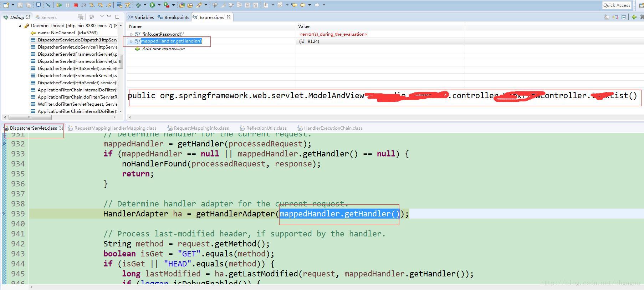Image resolution: width=644 pixels, height=290 pixels.
Task: Click the Last Edit Location icon
Action: [294, 5]
